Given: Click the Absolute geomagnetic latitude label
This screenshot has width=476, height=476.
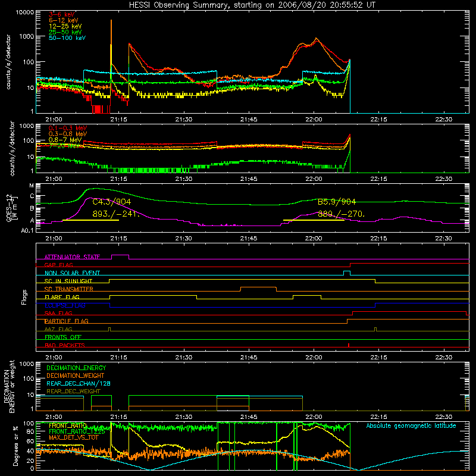Looking at the screenshot, I should pyautogui.click(x=411, y=426).
